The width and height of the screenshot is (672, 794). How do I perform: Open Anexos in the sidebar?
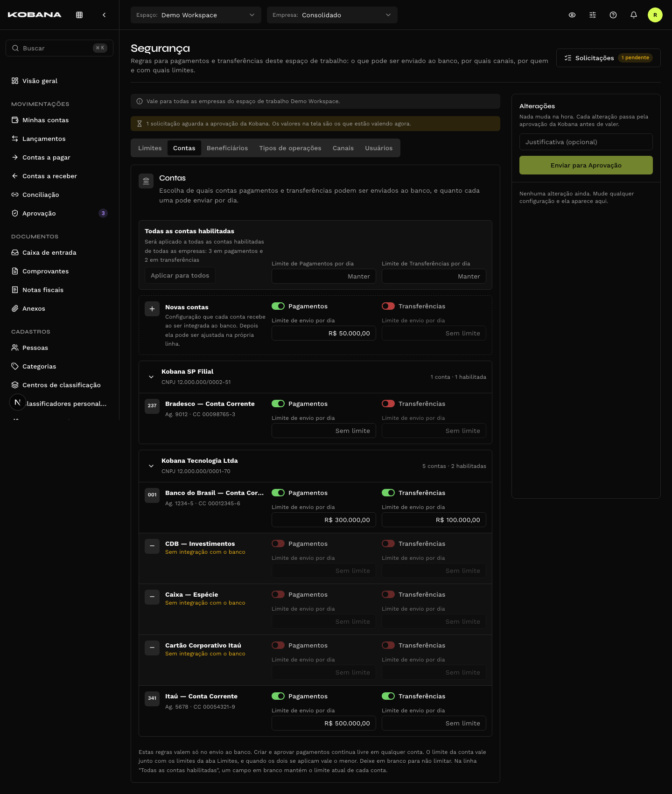59,308
